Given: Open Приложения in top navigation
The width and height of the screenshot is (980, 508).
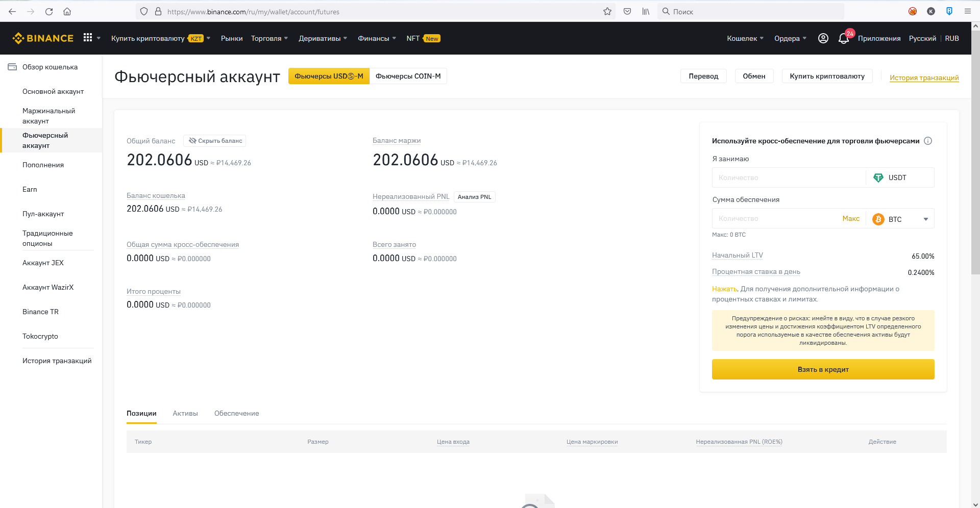Looking at the screenshot, I should click(x=879, y=38).
